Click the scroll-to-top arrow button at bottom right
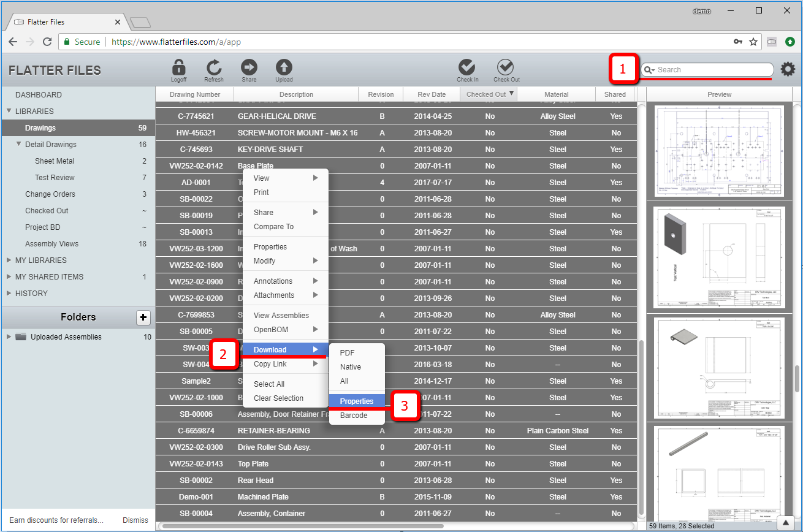This screenshot has height=532, width=803. [786, 522]
